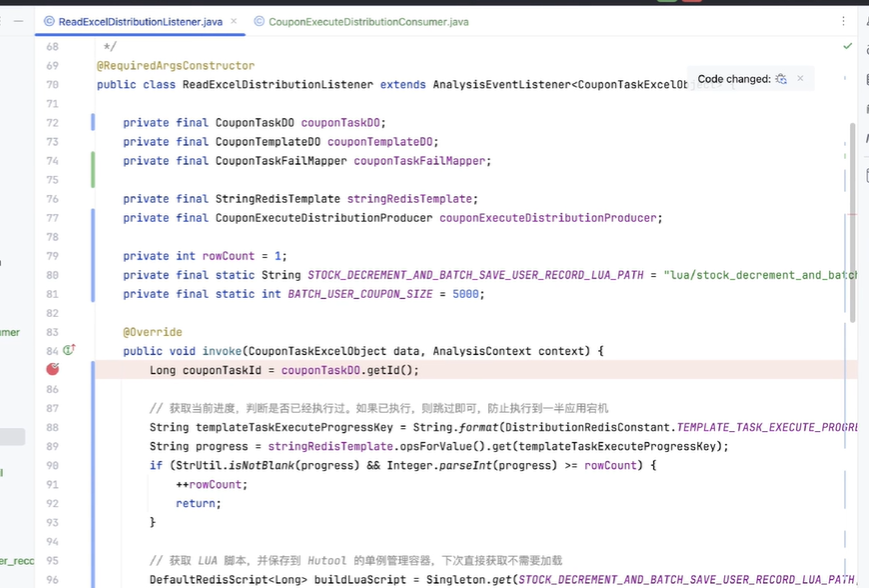Dismiss the Code changed notification
Screen dimensions: 869x588
click(x=800, y=79)
